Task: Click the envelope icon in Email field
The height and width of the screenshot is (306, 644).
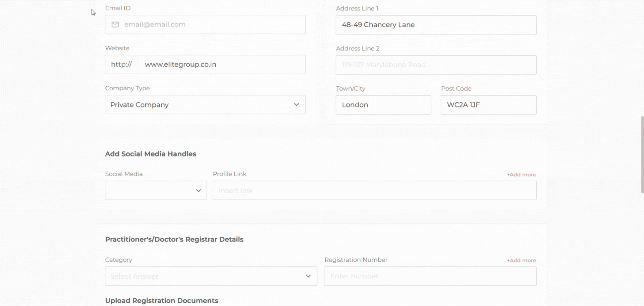Action: [x=115, y=25]
